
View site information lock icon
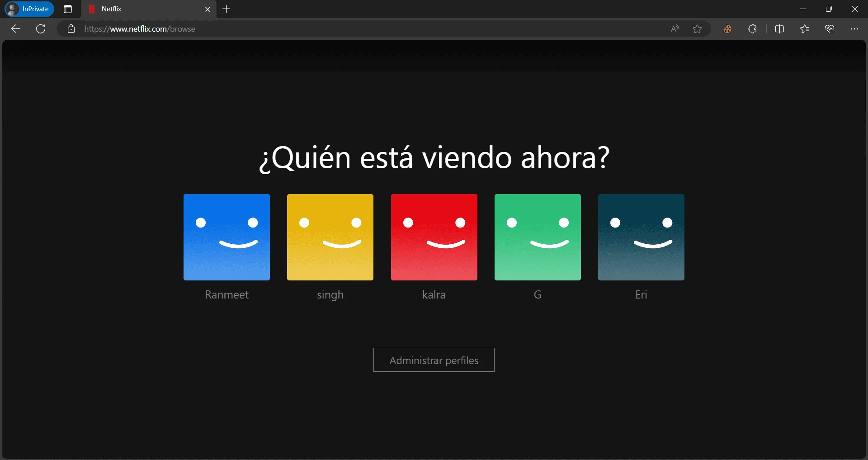coord(71,29)
